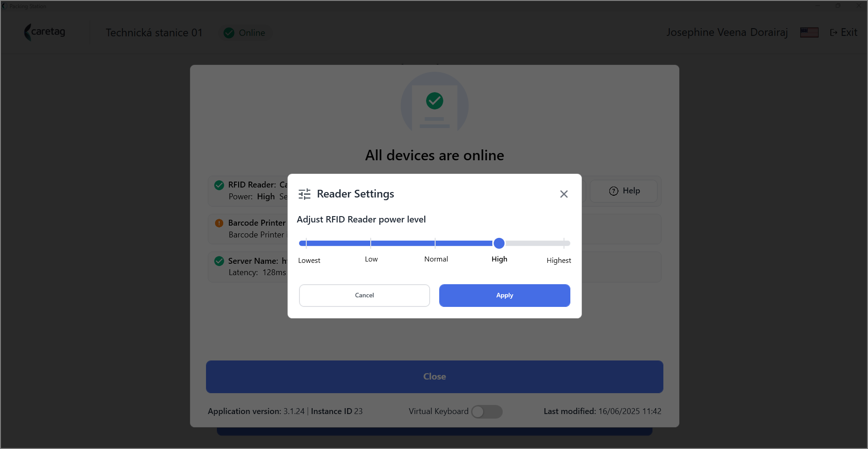868x449 pixels.
Task: Set slider to Normal power level
Action: [x=435, y=243]
